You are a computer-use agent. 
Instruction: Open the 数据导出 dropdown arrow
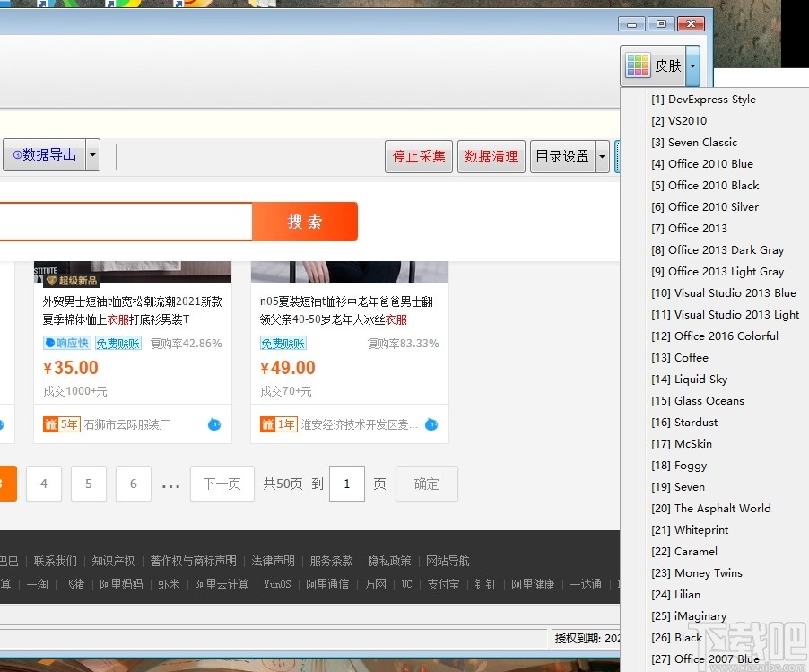92,154
